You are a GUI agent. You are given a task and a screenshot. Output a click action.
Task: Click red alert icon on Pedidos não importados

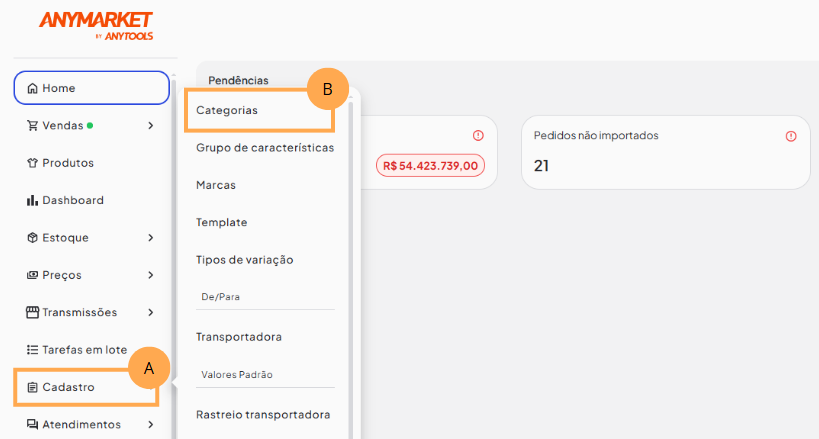(791, 136)
